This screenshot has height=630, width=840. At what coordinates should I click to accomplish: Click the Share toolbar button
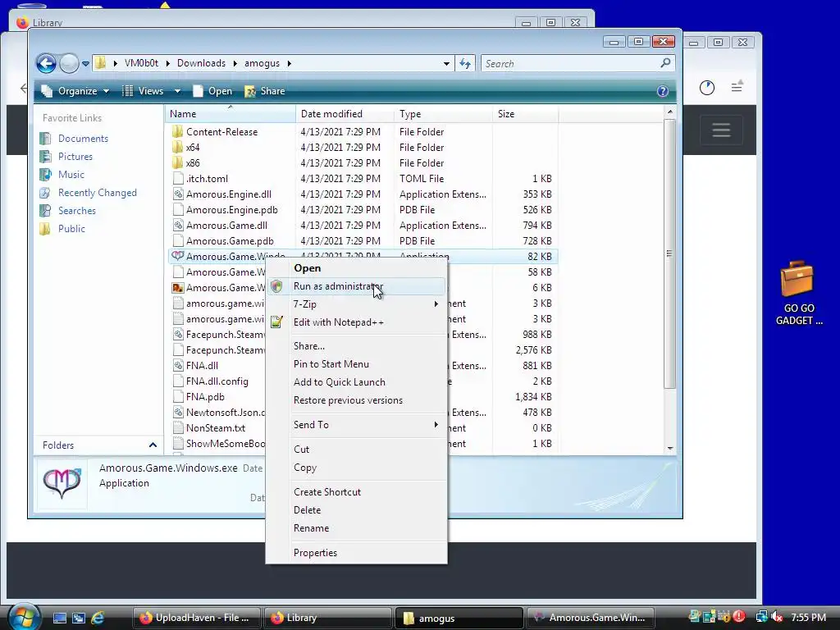point(265,91)
